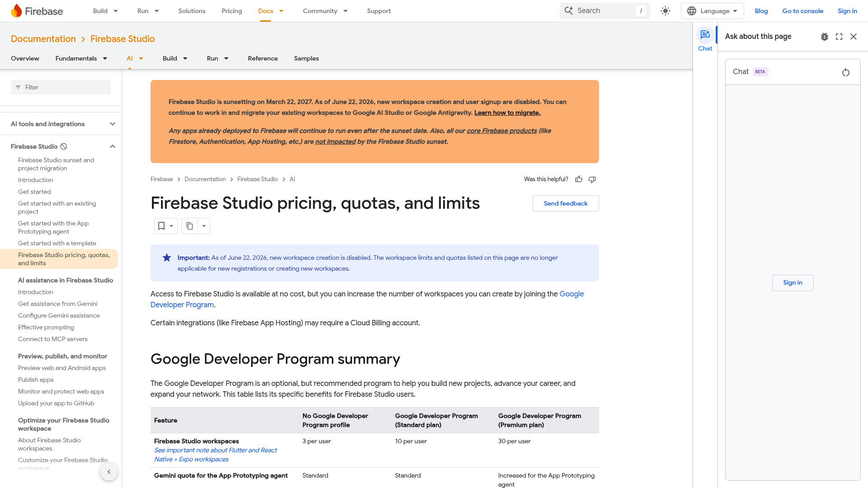Open Configure Gemini assistance page
868x488 pixels.
point(59,315)
